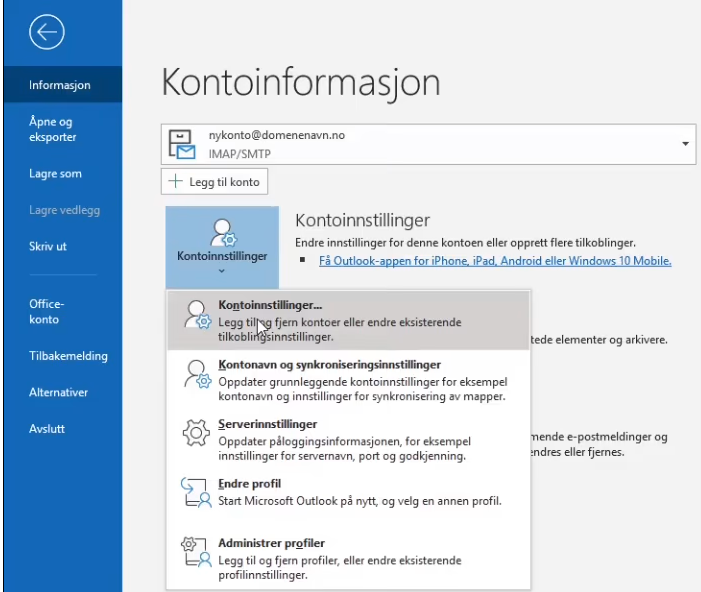This screenshot has height=592, width=701.
Task: Click the Kontoinformasjon page heading
Action: [301, 82]
